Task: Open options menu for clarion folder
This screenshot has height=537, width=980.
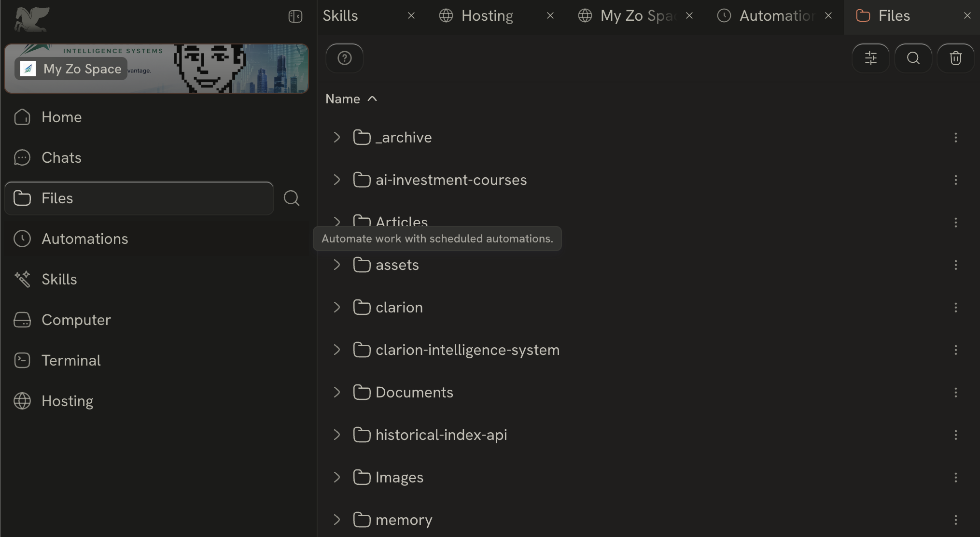Action: 956,308
